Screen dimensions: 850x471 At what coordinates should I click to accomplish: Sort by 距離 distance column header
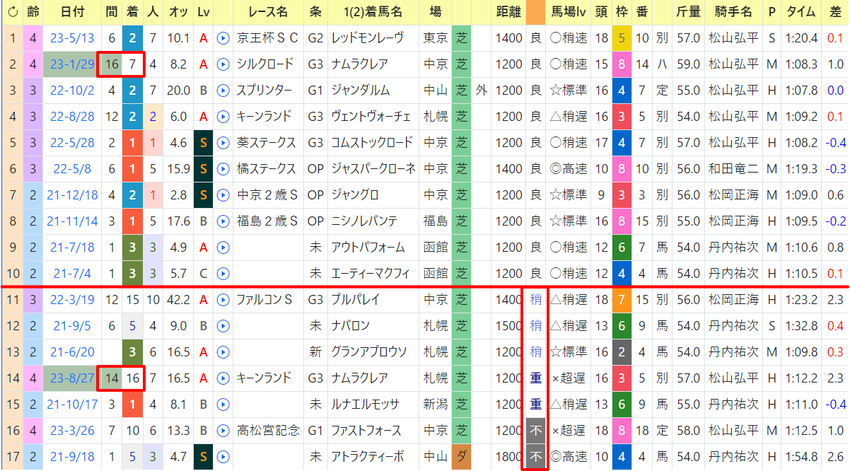click(x=508, y=12)
